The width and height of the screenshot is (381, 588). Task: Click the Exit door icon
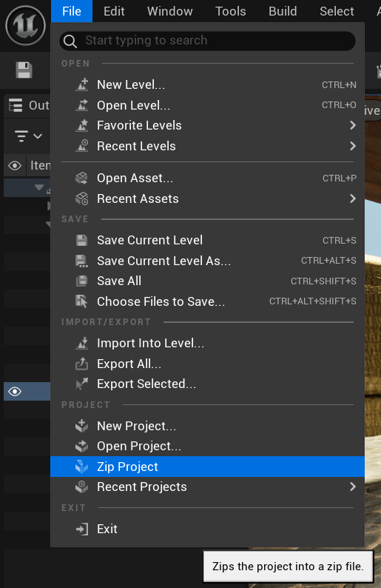[x=81, y=529]
